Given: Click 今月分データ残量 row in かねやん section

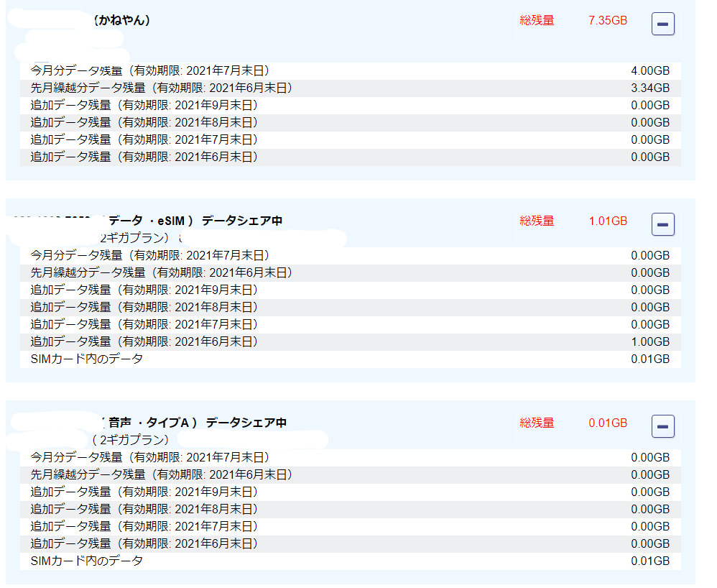Looking at the screenshot, I should (150, 71).
